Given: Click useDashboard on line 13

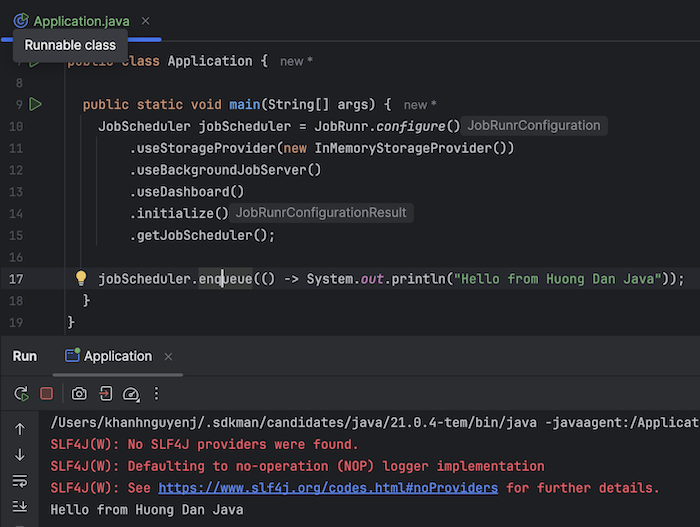Looking at the screenshot, I should pyautogui.click(x=183, y=192).
